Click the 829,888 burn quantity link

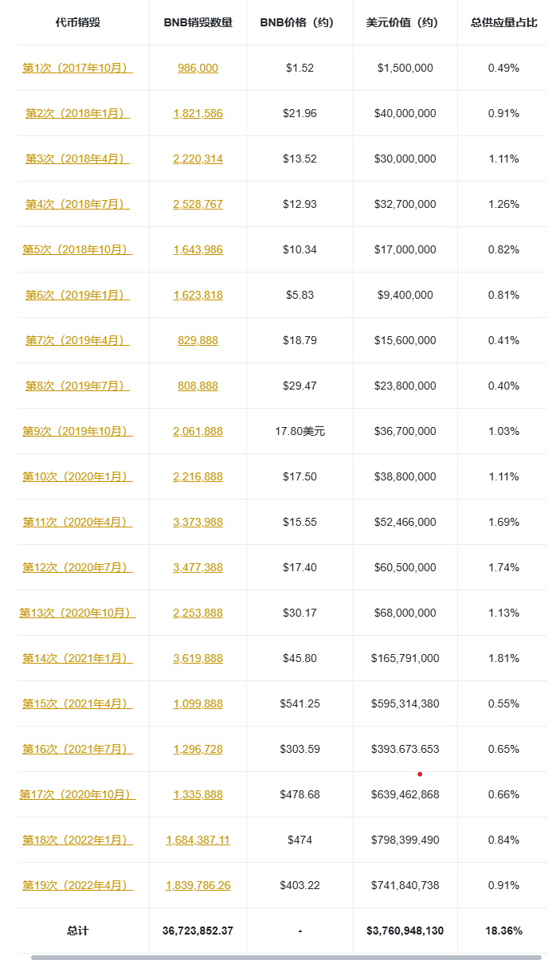coord(198,340)
